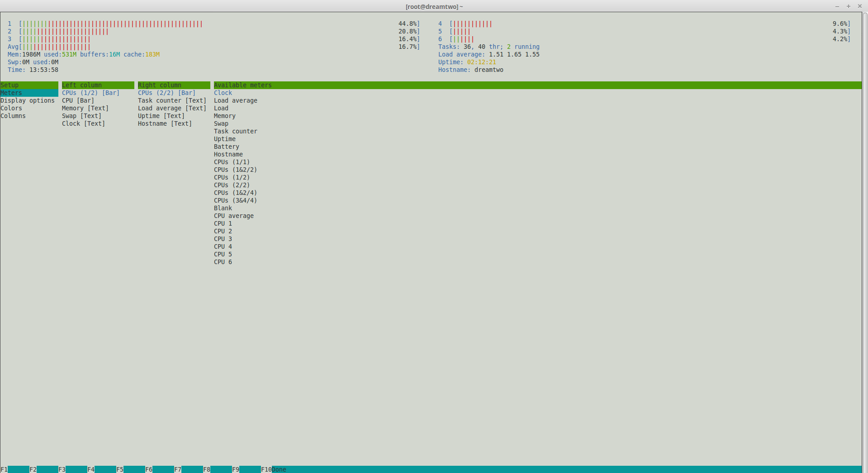Pick Blank from Available meters list
The image size is (868, 473).
(x=223, y=208)
